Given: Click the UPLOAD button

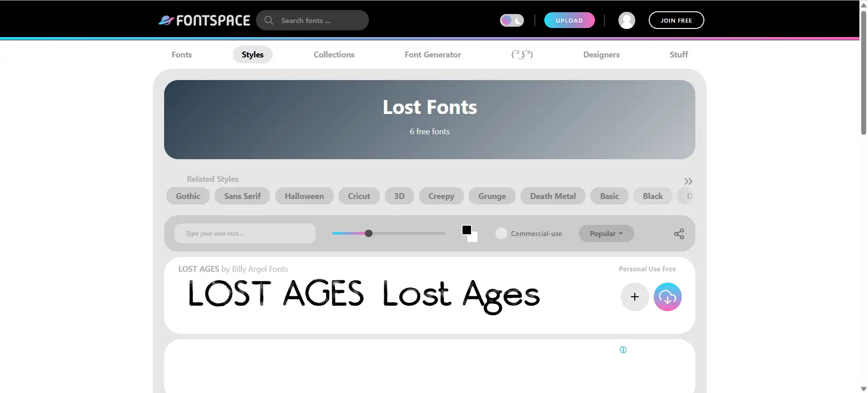Looking at the screenshot, I should click(x=569, y=20).
